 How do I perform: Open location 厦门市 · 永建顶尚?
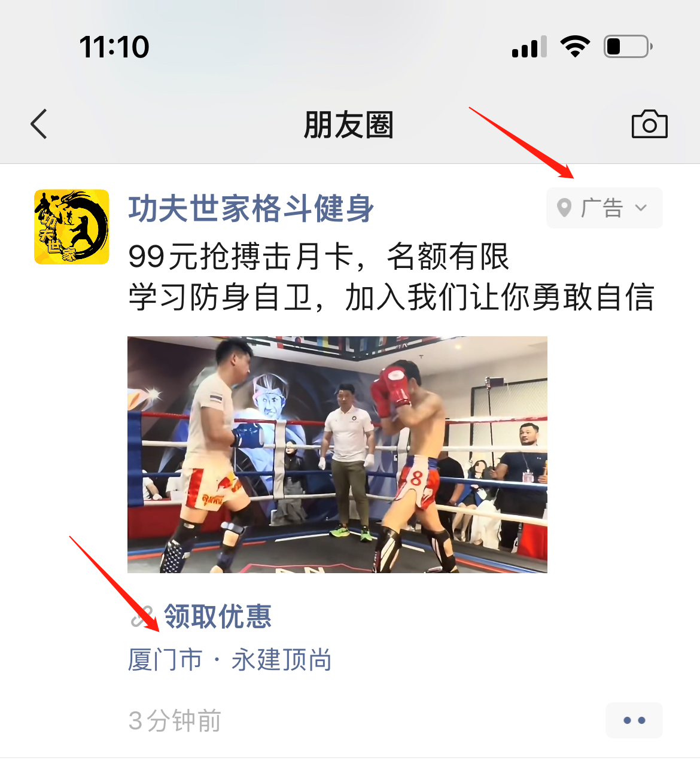[x=230, y=660]
